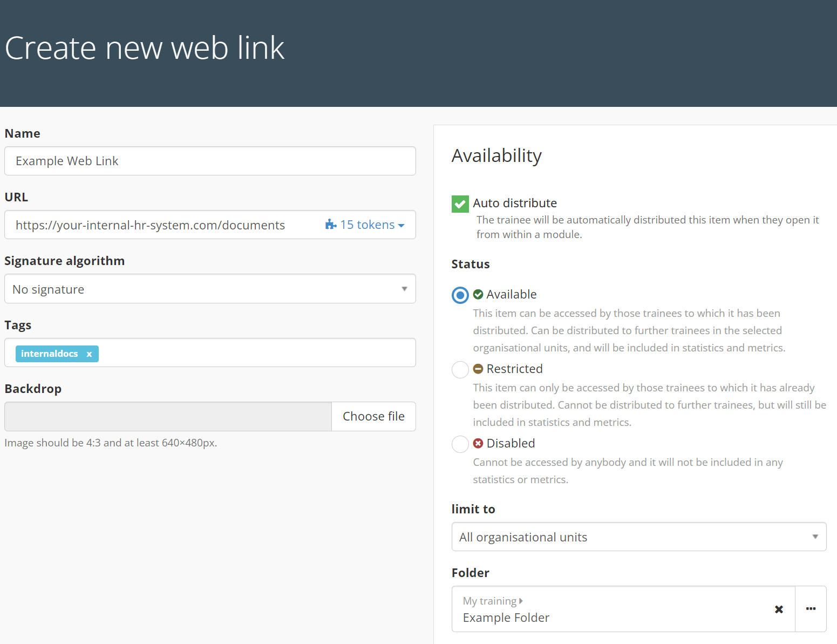Screen dimensions: 837x644
Task: Open folder browser via ellipsis icon
Action: point(811,609)
